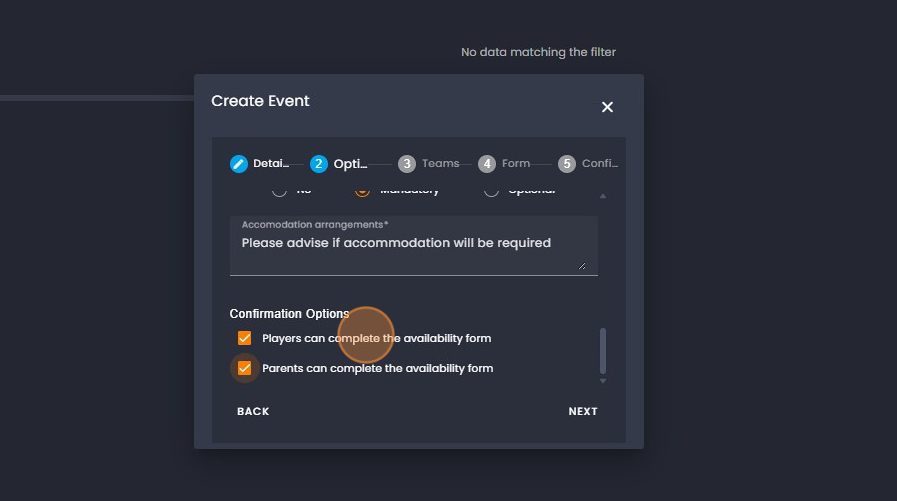The image size is (897, 501).
Task: Click the step 5 circle icon
Action: point(567,164)
